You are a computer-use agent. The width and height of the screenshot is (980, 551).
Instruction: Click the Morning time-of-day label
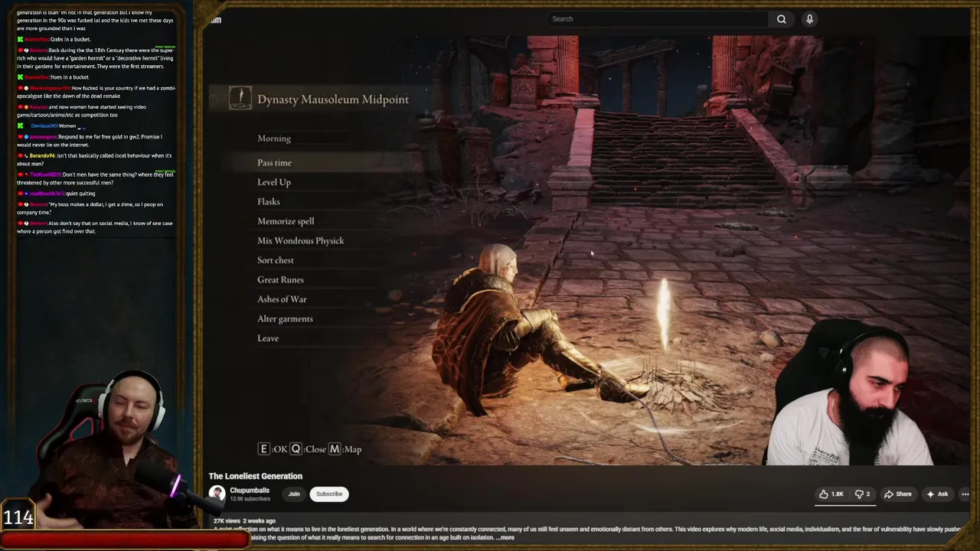click(274, 139)
